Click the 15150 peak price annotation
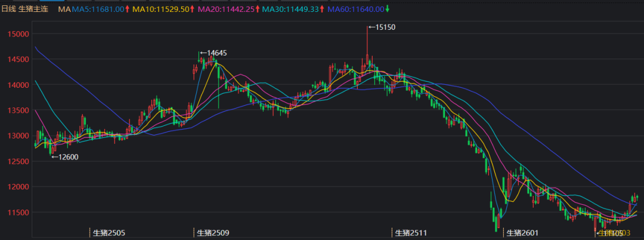 [x=385, y=27]
